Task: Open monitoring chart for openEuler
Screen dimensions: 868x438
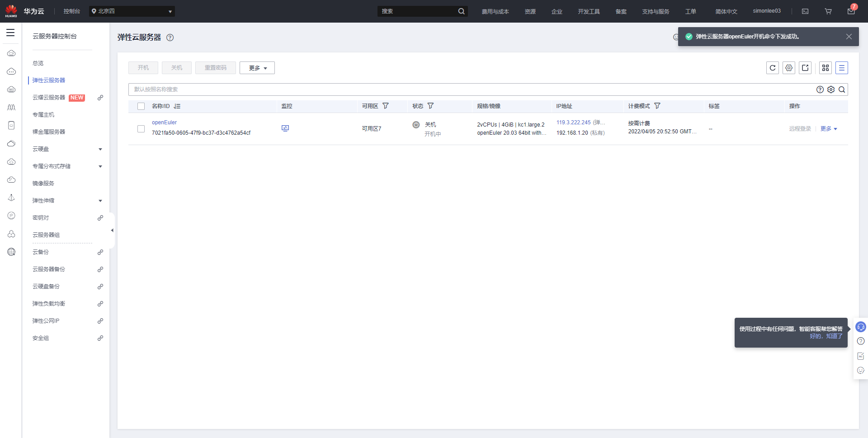Action: tap(285, 128)
